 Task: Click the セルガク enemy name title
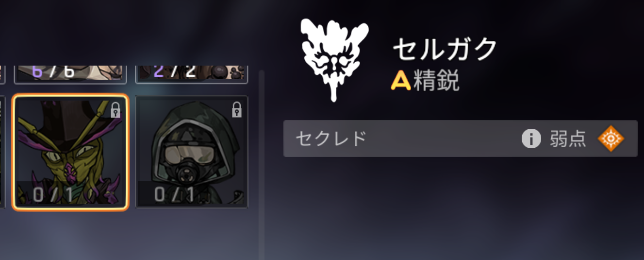(446, 49)
